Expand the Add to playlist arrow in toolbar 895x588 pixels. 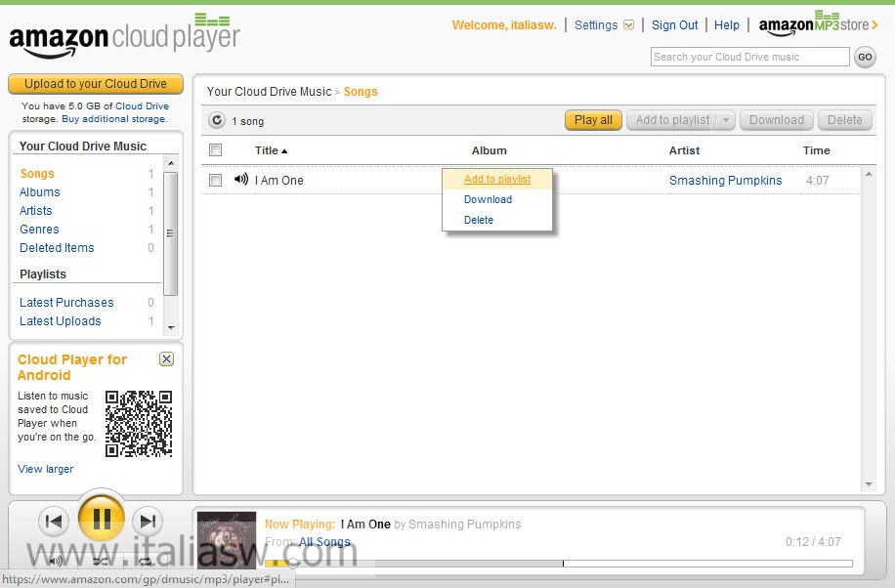point(725,120)
